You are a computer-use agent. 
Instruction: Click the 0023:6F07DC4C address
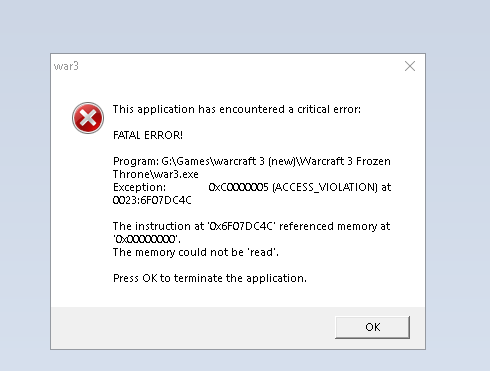coord(152,200)
